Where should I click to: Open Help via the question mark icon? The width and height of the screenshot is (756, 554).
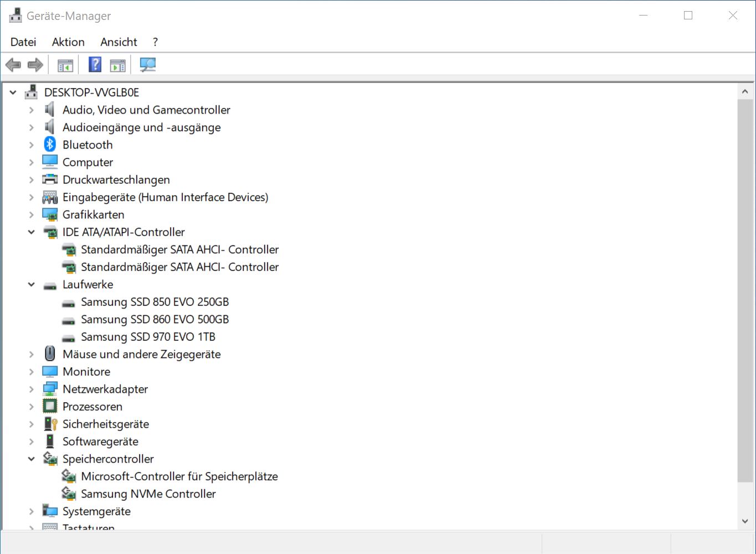point(94,65)
